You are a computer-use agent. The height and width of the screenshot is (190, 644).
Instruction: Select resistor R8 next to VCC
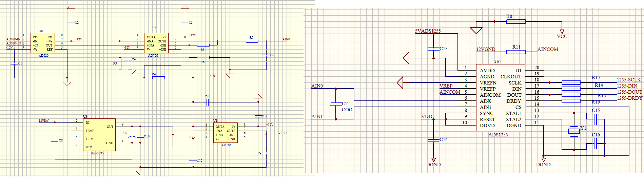coord(516,21)
